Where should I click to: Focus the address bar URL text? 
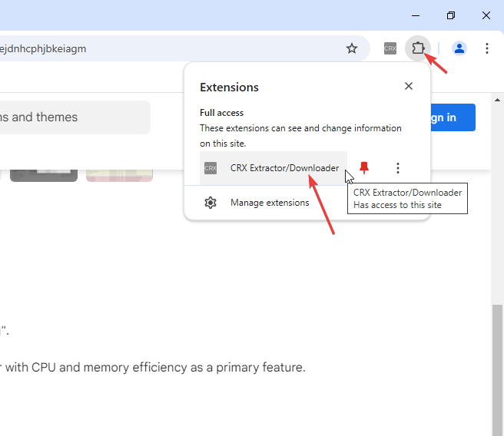46,48
